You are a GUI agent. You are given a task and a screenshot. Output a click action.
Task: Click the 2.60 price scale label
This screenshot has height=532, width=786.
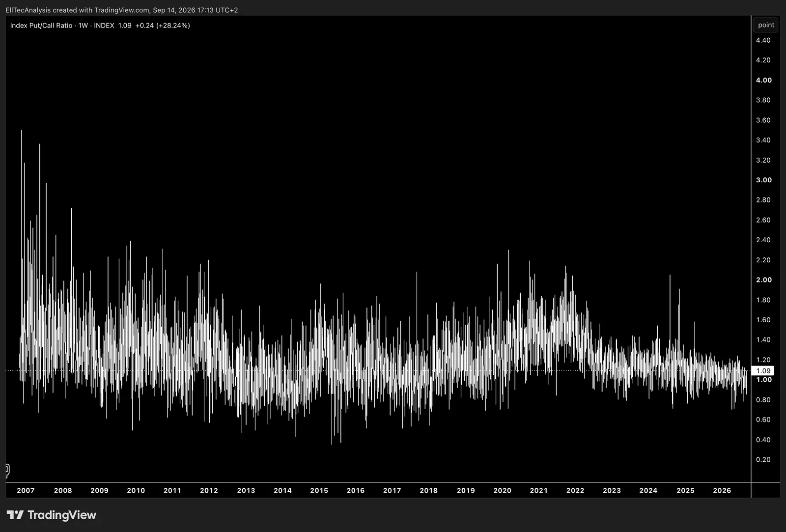763,220
